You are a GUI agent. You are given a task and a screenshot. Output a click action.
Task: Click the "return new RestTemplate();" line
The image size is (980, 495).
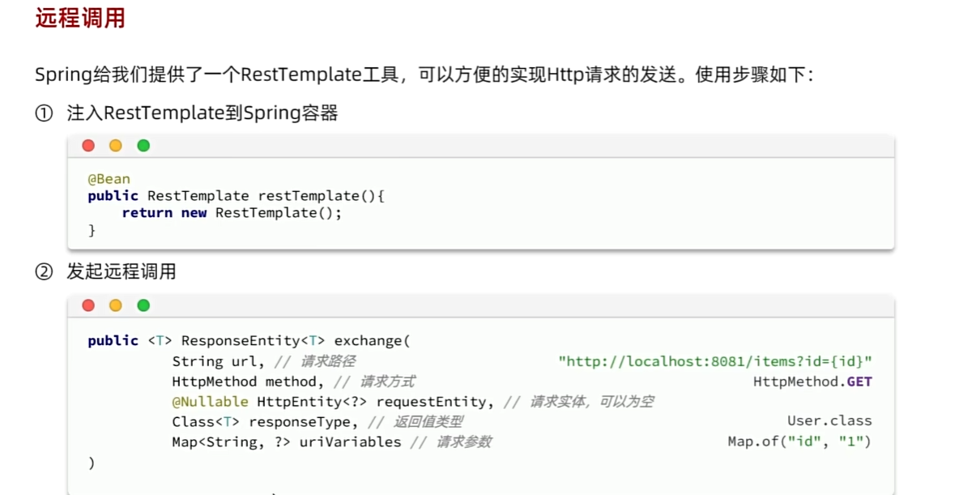(232, 213)
